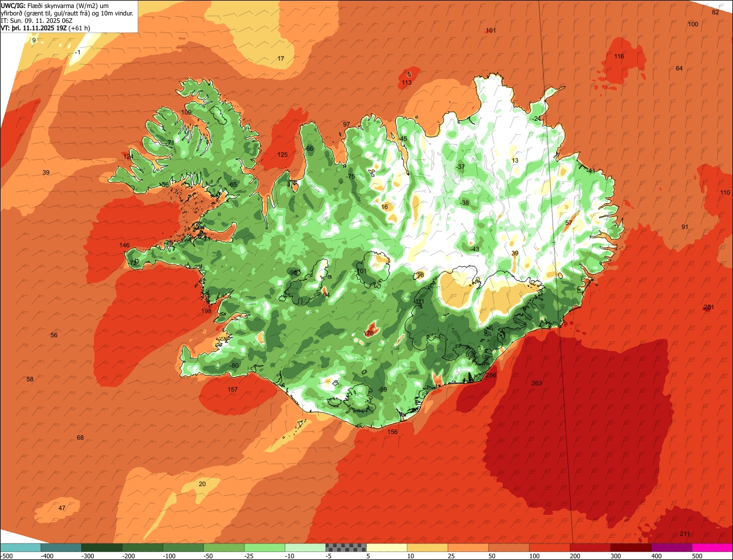Click the value 170 inside the red inland patch
Viewport: 733px width, 560px height.
(x=369, y=333)
